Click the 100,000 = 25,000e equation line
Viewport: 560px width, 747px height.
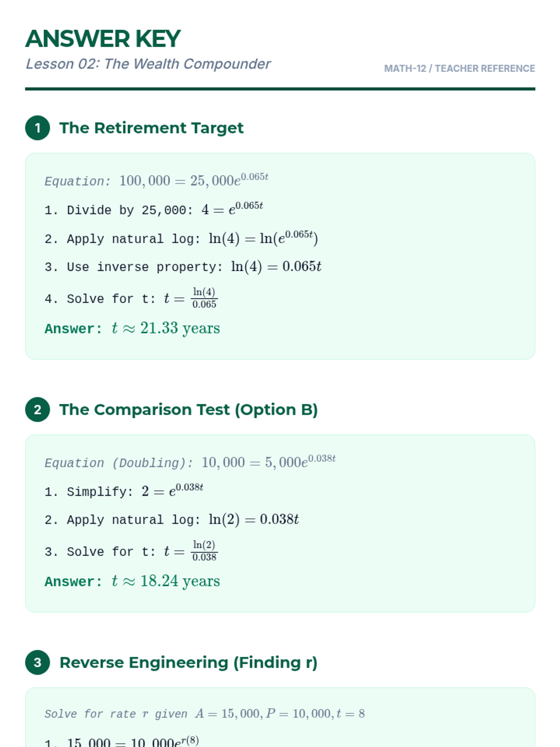[x=156, y=181]
